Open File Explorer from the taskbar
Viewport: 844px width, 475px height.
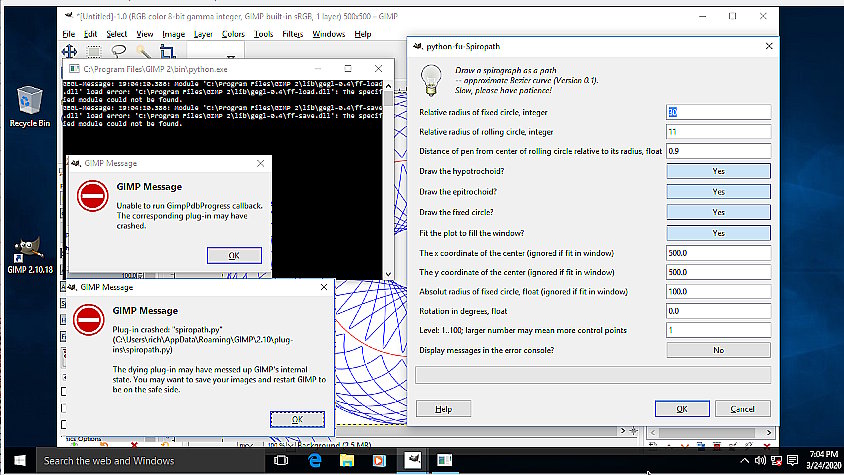click(x=347, y=460)
